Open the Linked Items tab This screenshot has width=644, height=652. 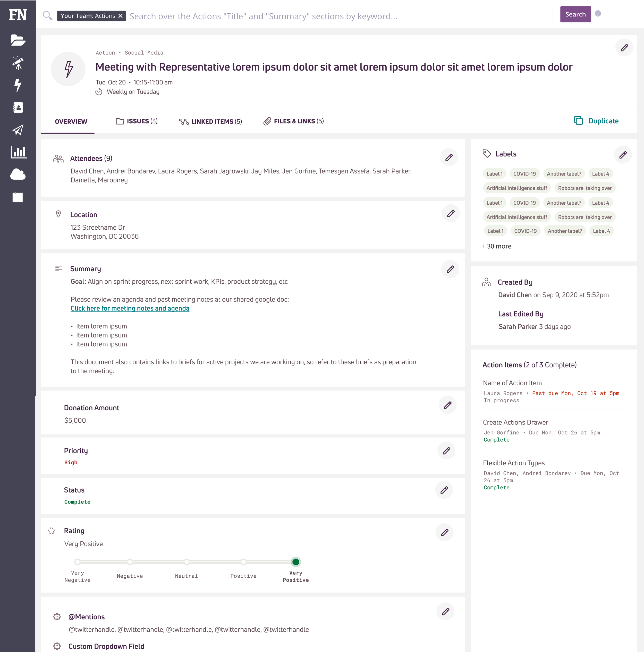pos(210,121)
